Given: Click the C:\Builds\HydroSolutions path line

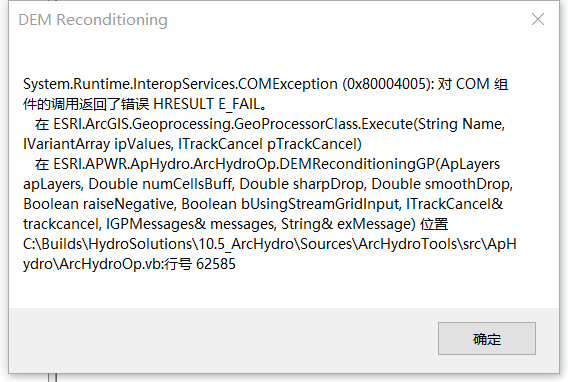Looking at the screenshot, I should coord(270,244).
